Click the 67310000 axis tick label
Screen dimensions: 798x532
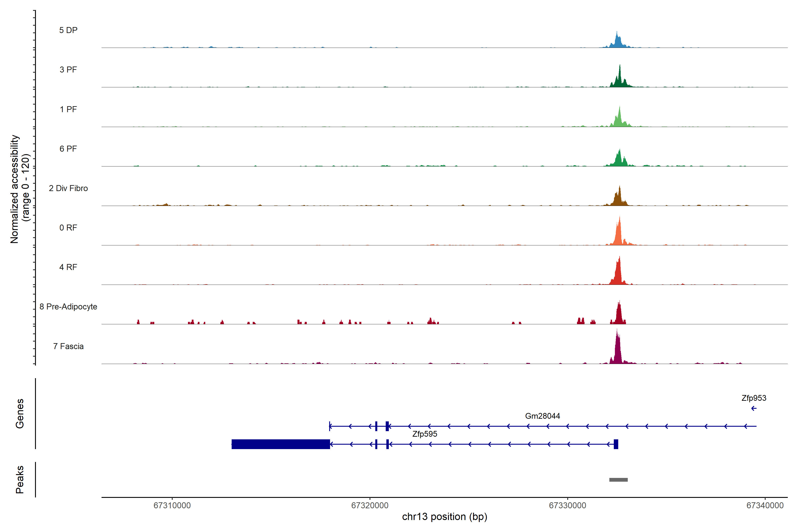pos(172,505)
